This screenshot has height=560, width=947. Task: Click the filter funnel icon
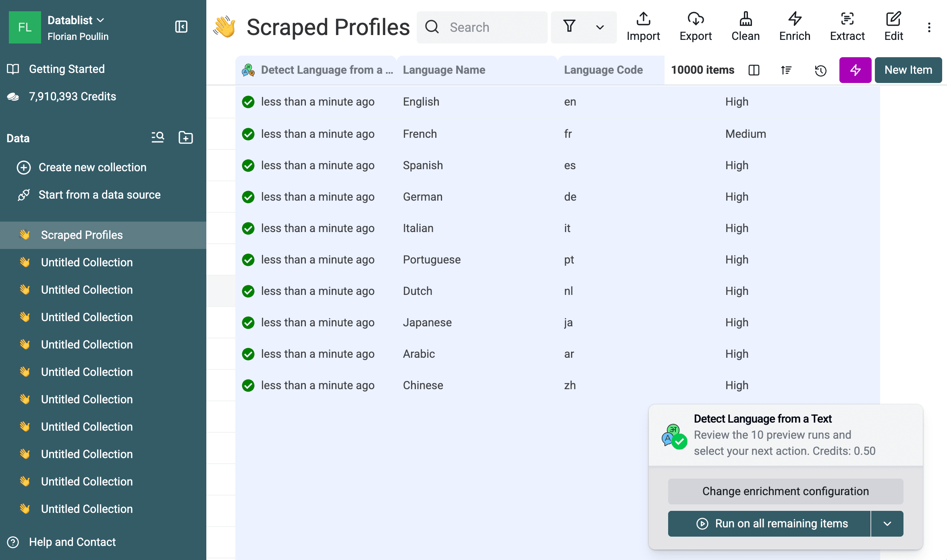tap(569, 27)
